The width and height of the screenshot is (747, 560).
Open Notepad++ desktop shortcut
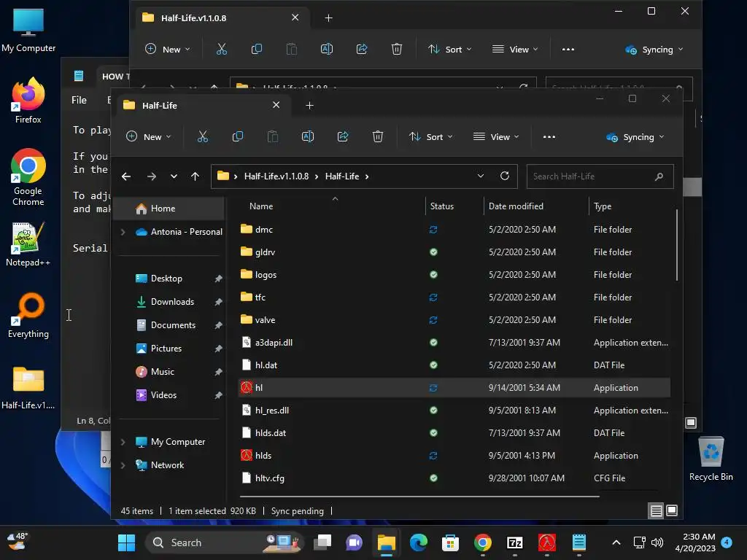[28, 244]
